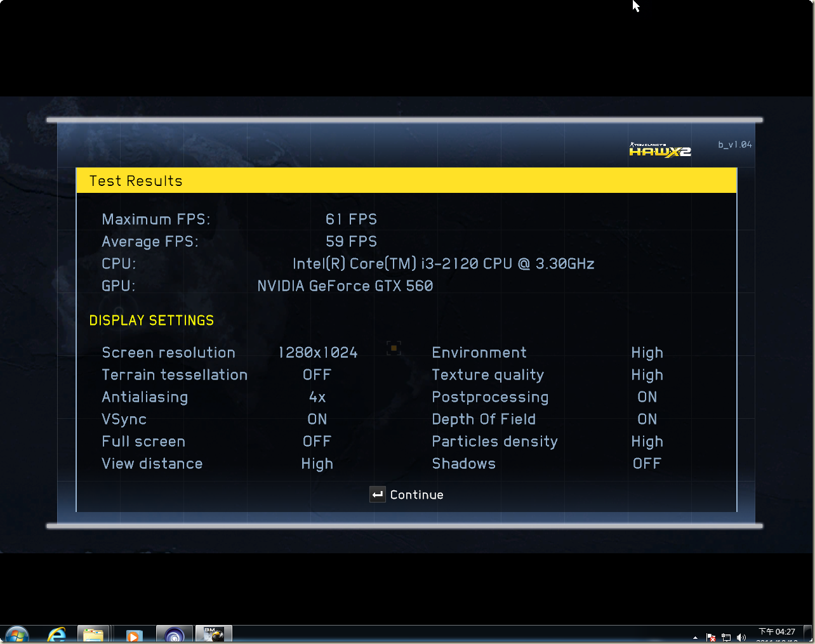Click the CPU: label

(119, 264)
